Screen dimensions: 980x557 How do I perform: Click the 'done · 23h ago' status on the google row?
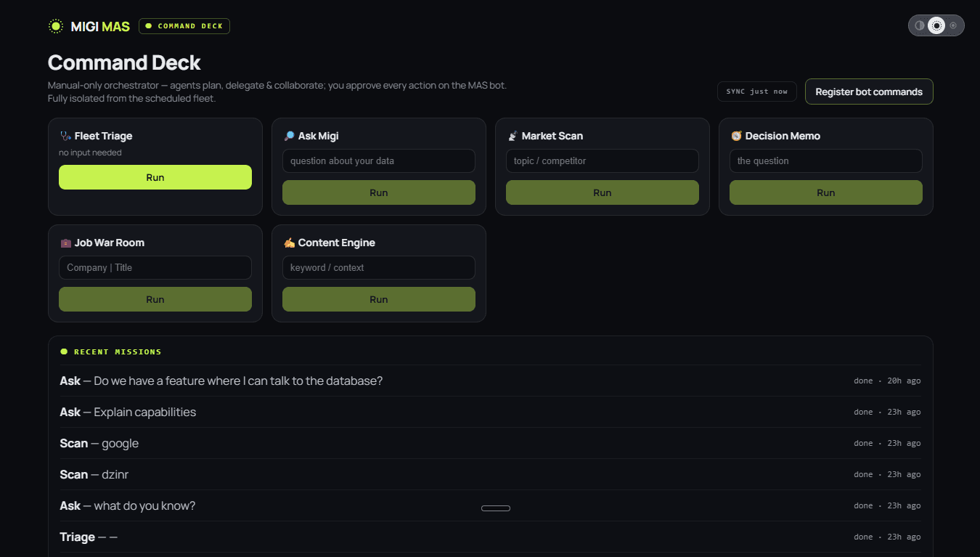click(887, 443)
